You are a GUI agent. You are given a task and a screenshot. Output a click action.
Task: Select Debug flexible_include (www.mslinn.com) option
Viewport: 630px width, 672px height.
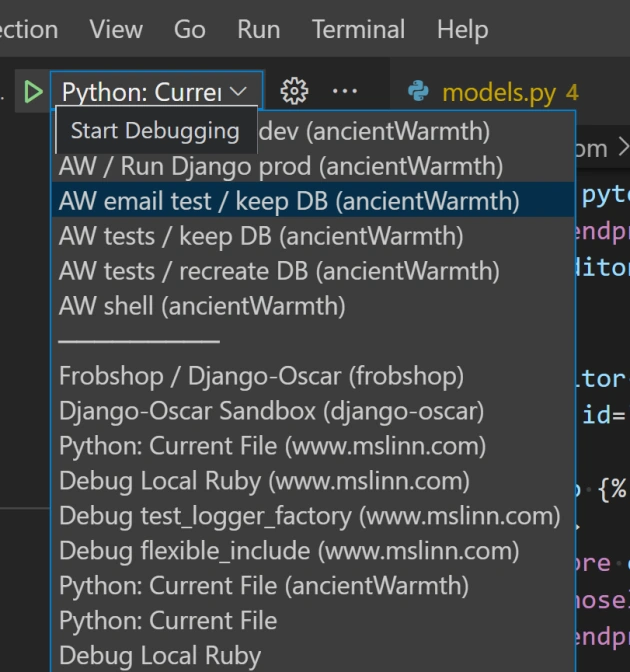click(x=289, y=551)
